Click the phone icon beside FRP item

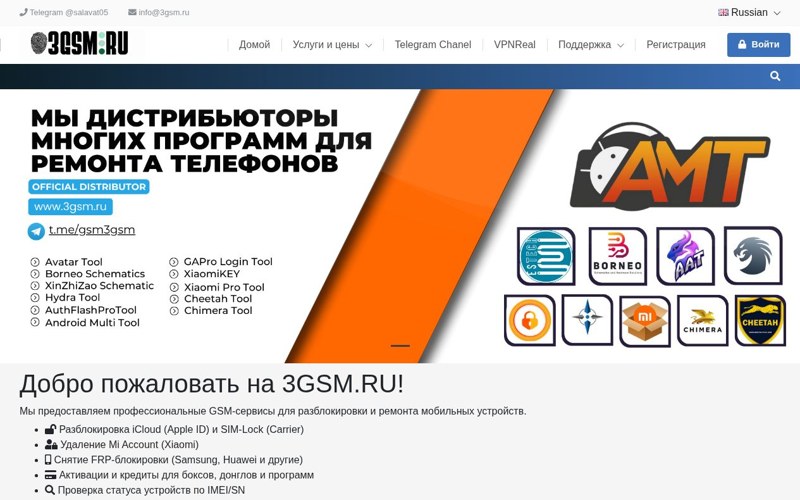48,459
